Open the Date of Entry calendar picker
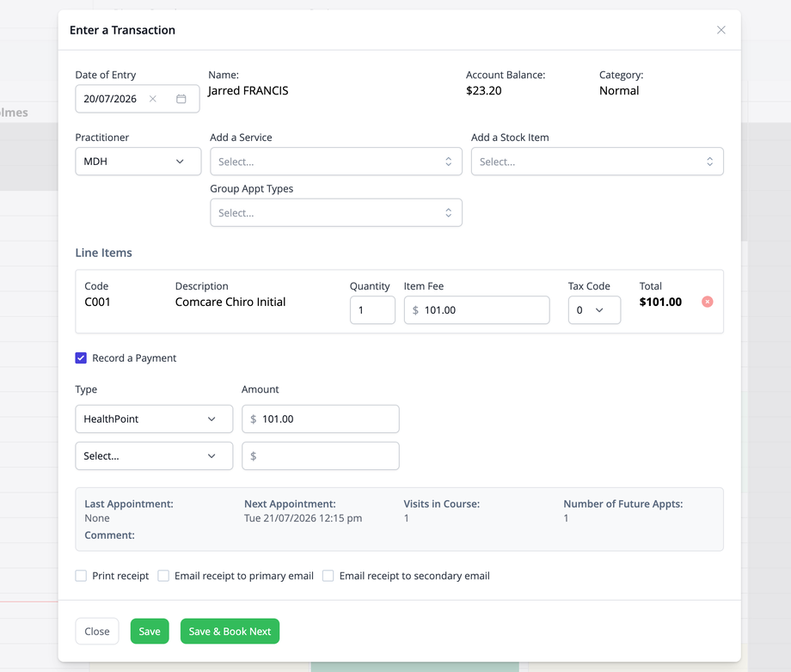Viewport: 791px width, 672px height. coord(181,99)
